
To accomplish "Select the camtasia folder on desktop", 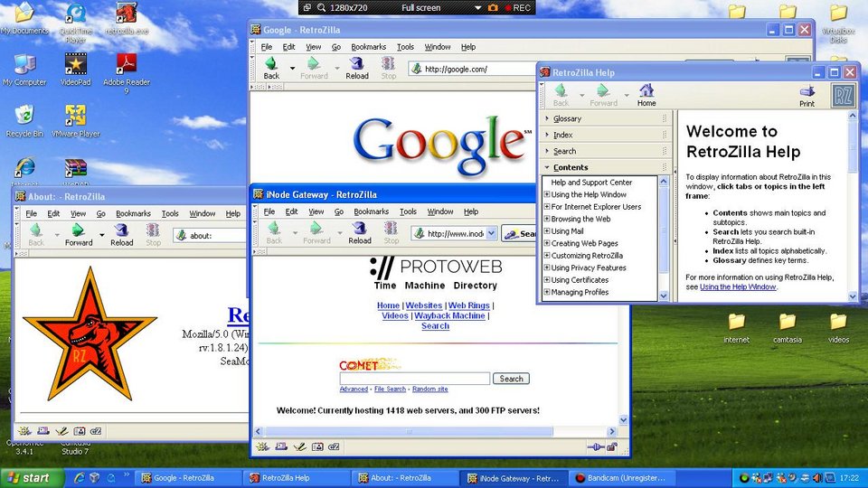I will [788, 329].
